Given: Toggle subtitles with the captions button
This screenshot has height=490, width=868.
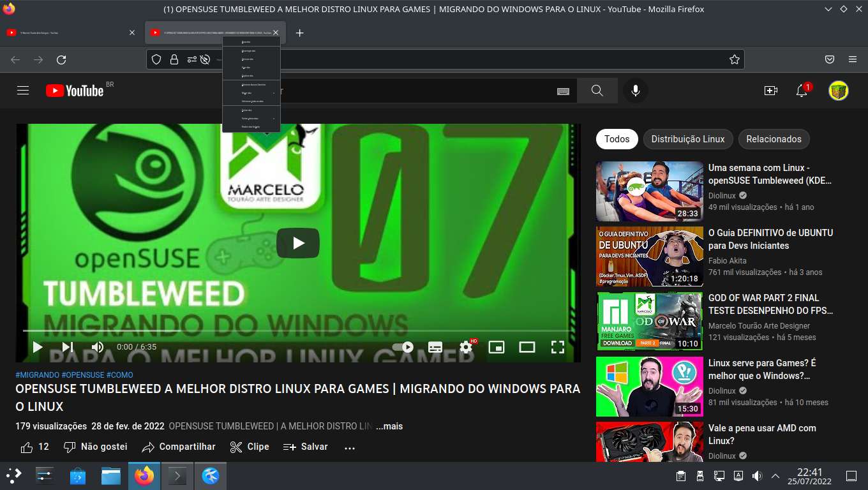Looking at the screenshot, I should [435, 347].
